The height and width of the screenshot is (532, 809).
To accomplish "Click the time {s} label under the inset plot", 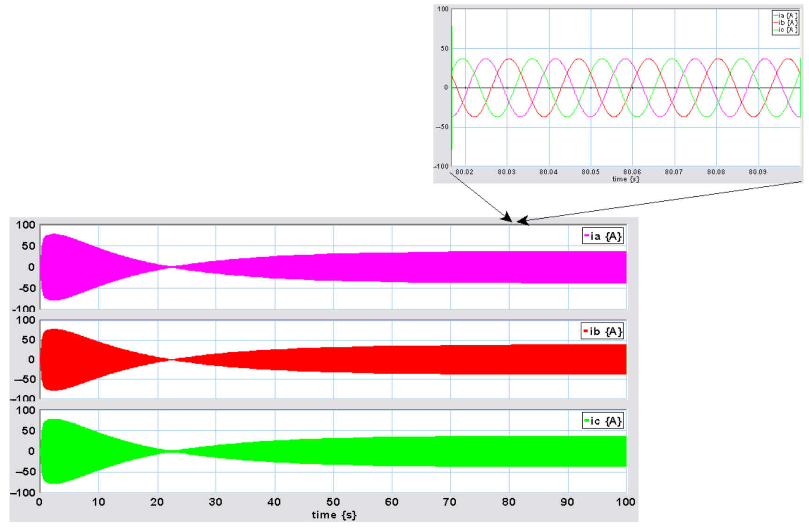I will click(x=625, y=179).
